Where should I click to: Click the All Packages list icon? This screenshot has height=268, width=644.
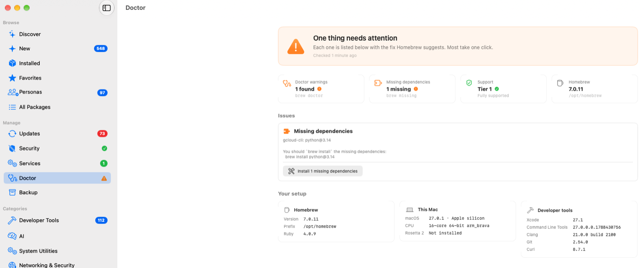[12, 107]
